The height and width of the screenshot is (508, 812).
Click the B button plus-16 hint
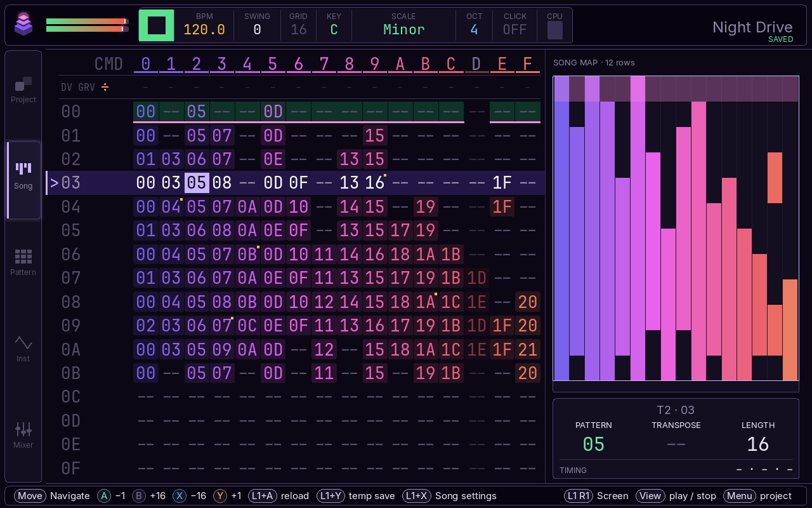148,496
